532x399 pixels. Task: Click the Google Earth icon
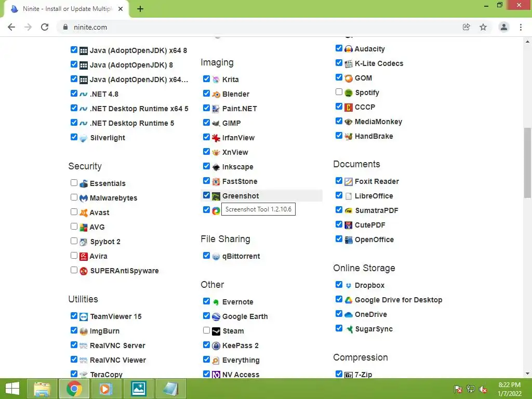coord(216,316)
